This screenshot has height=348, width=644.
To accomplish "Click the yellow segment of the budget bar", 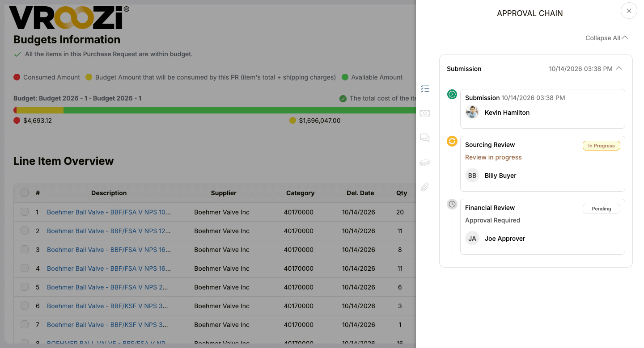I will click(40, 110).
